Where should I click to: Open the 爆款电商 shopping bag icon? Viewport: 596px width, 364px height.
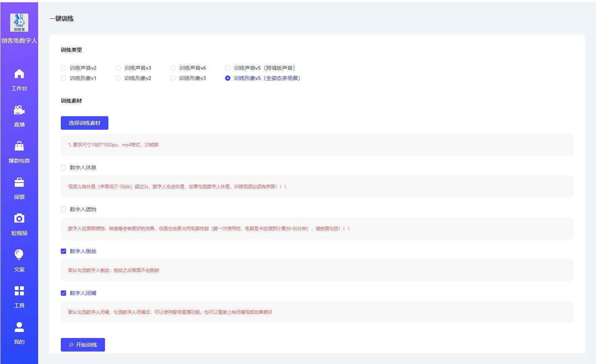tap(19, 146)
